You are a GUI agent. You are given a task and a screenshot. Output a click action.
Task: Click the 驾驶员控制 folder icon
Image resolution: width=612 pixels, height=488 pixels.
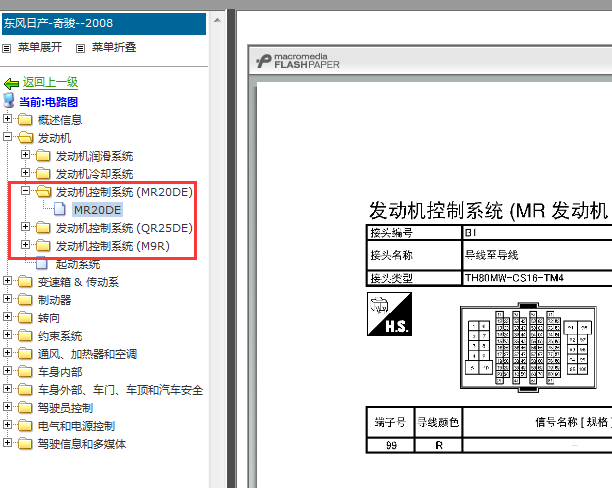(x=25, y=407)
